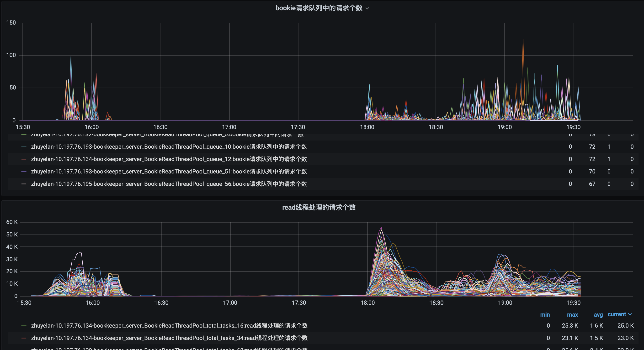This screenshot has height=350, width=644.
Task: Toggle the queue_12 series for 10.197.76.134
Action: pos(169,159)
